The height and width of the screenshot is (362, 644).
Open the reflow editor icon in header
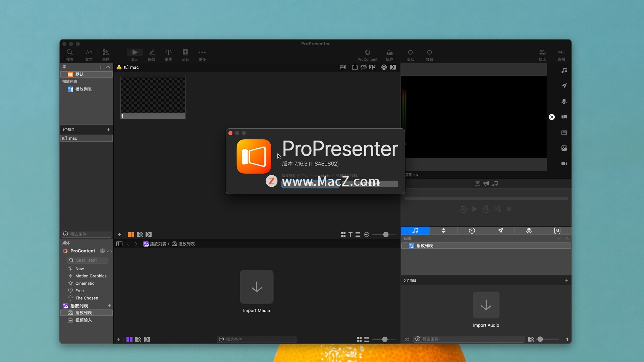tap(372, 67)
